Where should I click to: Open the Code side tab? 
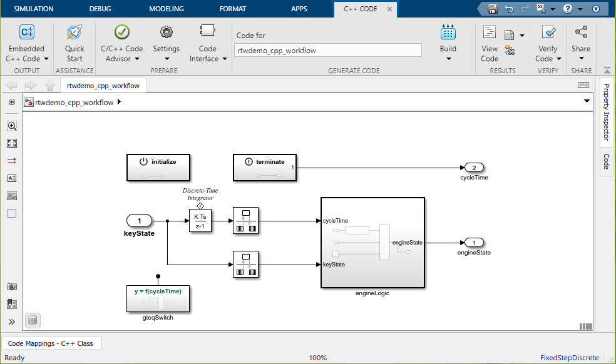click(607, 161)
